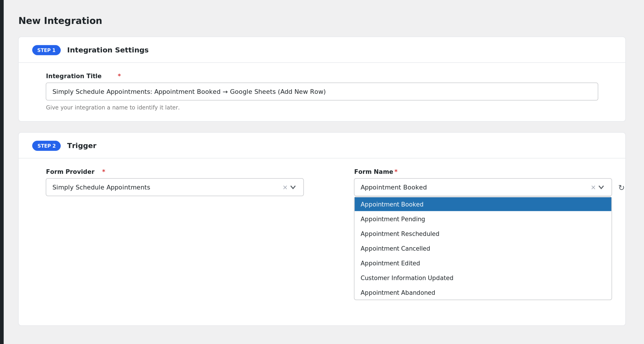Clear the Form Name selection with the x icon

(x=593, y=187)
